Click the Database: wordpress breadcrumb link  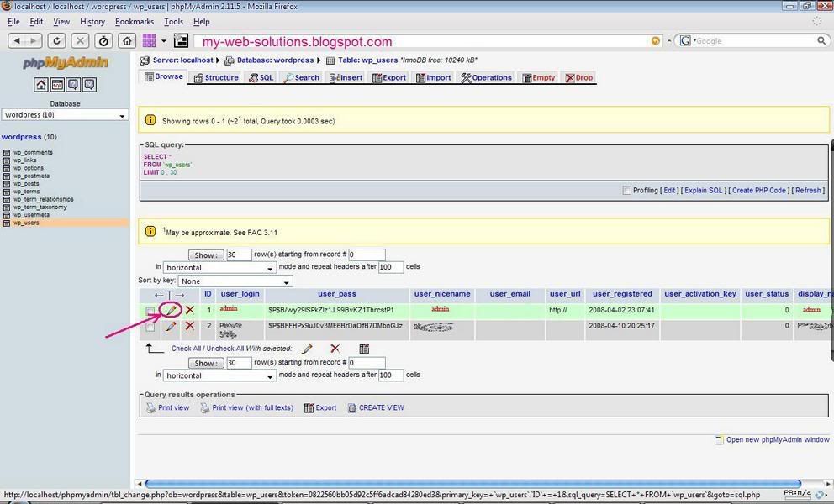click(276, 60)
